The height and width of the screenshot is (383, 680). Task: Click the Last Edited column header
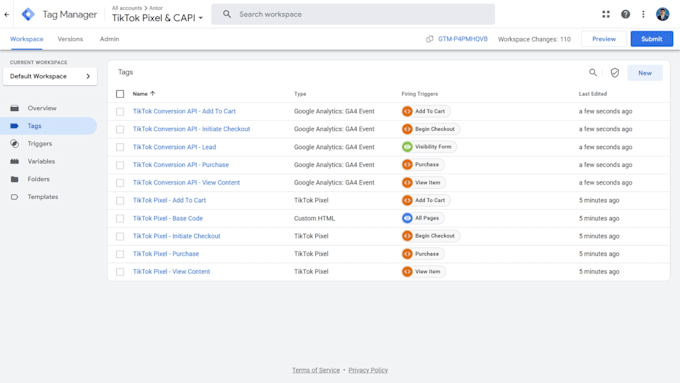coord(593,94)
